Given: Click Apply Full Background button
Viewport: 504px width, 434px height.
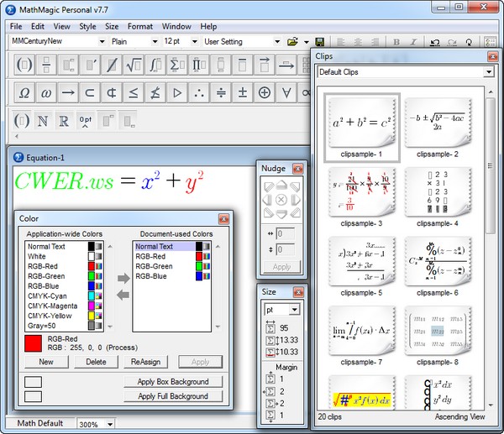Looking at the screenshot, I should pos(173,395).
